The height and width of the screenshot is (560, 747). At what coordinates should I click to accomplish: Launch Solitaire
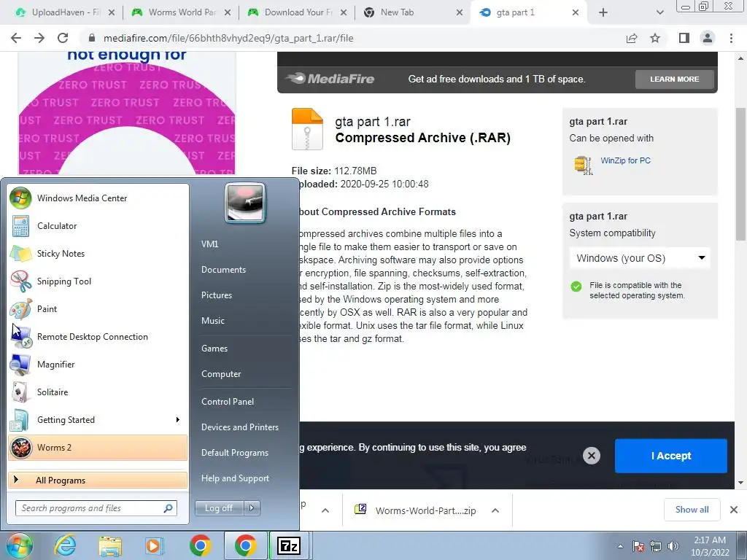pyautogui.click(x=98, y=392)
